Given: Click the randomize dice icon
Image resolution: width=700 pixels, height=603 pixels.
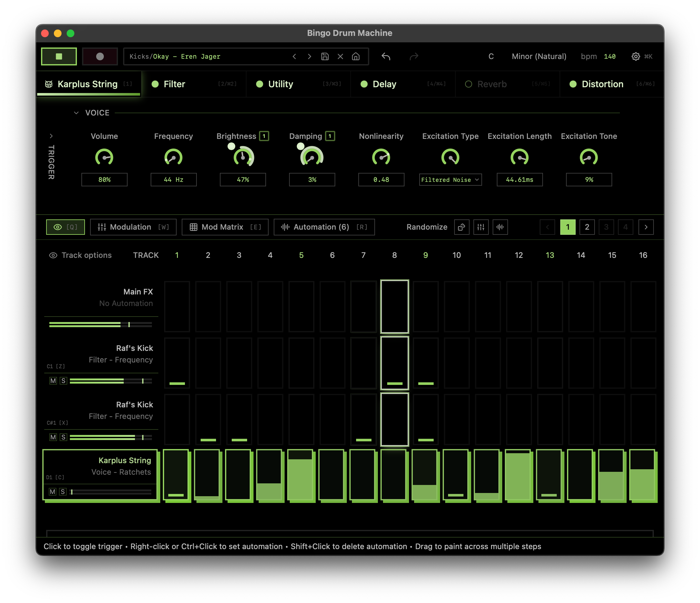Looking at the screenshot, I should pos(462,227).
